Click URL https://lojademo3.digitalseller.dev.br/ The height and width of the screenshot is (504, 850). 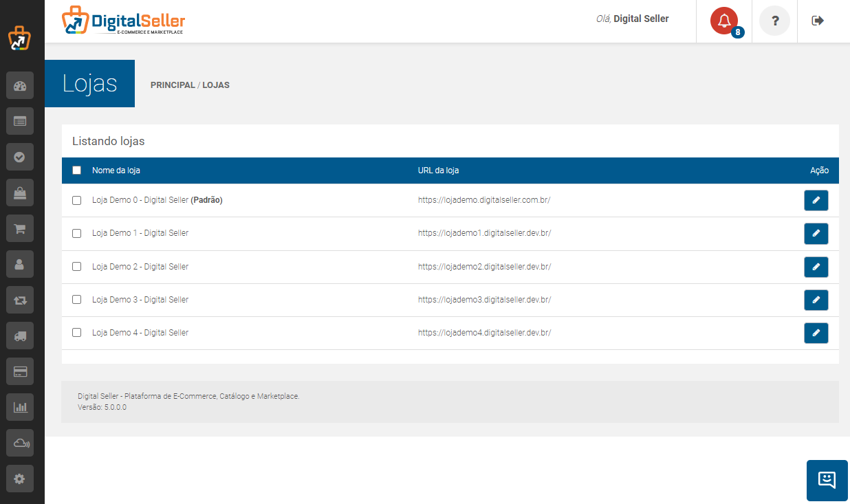(485, 299)
